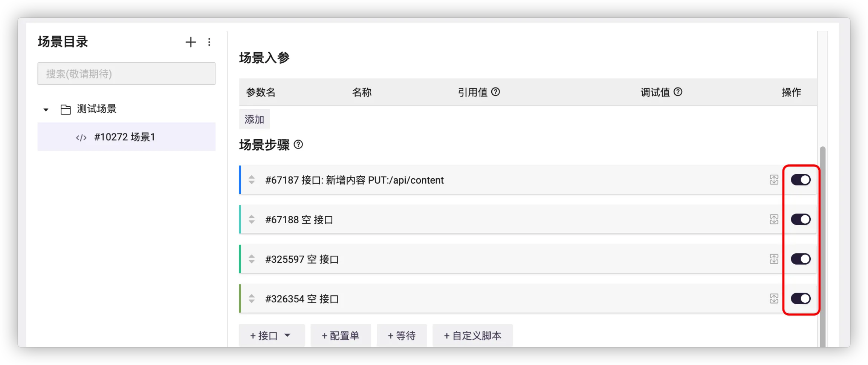Screen dimensions: 868x365
Task: Click the help icon next to 调试值
Action: click(678, 92)
